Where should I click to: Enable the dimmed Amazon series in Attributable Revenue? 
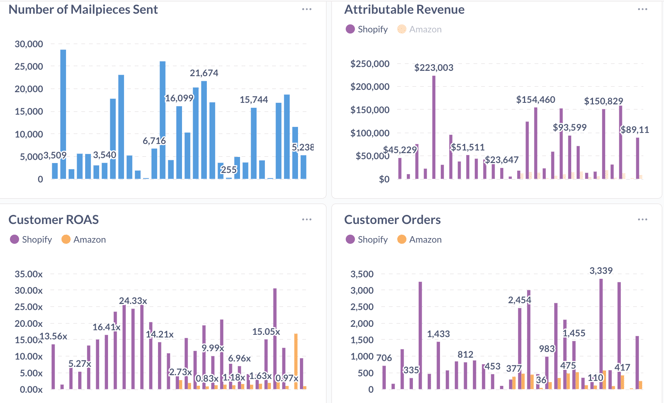point(419,29)
